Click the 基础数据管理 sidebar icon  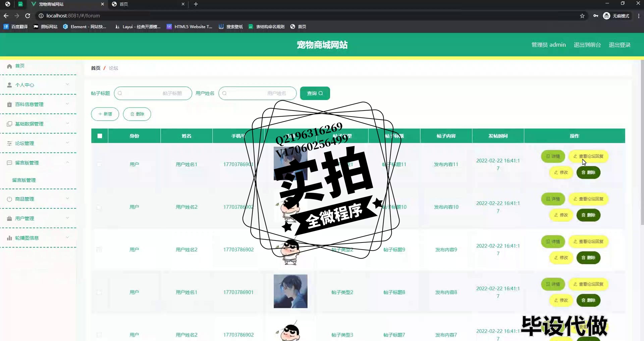(9, 124)
